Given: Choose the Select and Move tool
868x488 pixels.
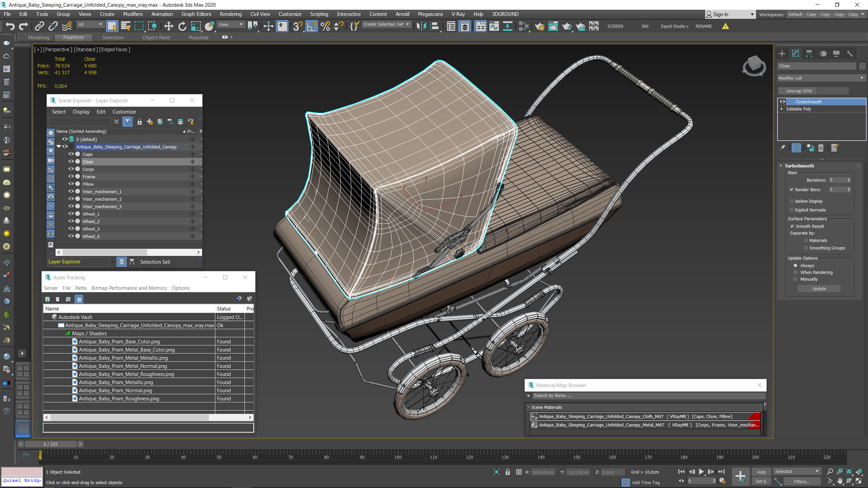Looking at the screenshot, I should 169,26.
